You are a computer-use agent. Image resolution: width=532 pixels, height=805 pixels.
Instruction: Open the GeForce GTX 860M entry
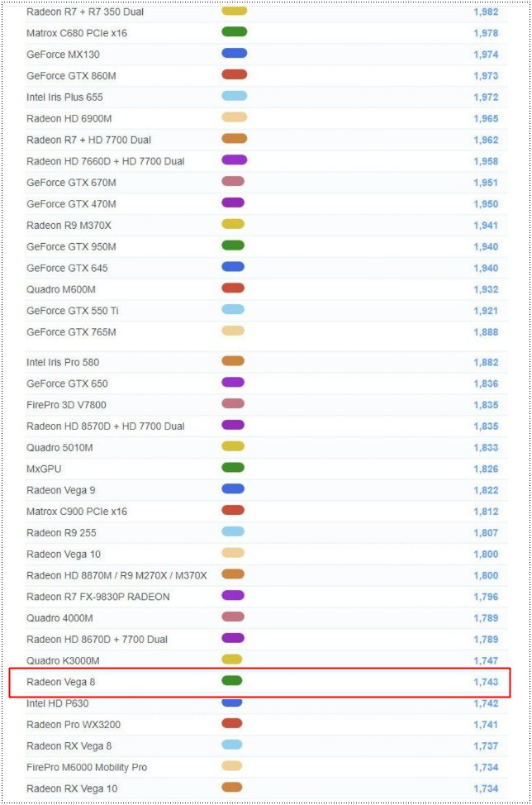click(71, 76)
